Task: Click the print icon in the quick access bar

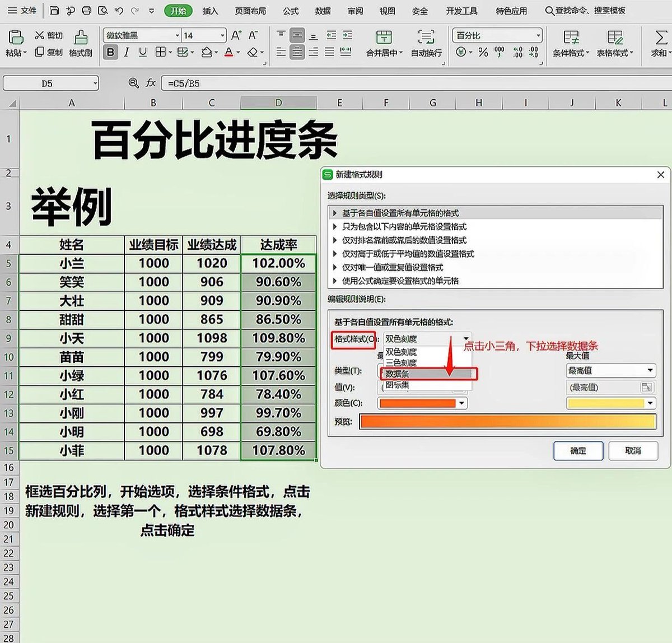Action: point(86,11)
